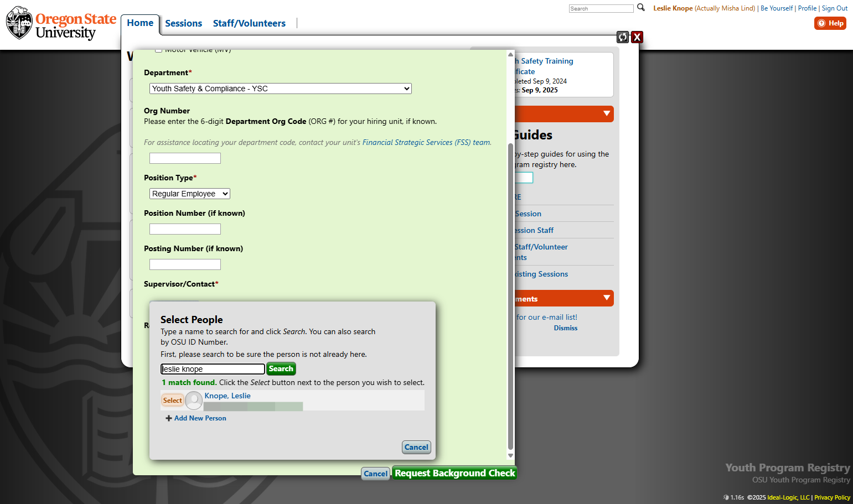Click the form scrollbar down arrow
Screen dimensions: 853x504
(510, 456)
